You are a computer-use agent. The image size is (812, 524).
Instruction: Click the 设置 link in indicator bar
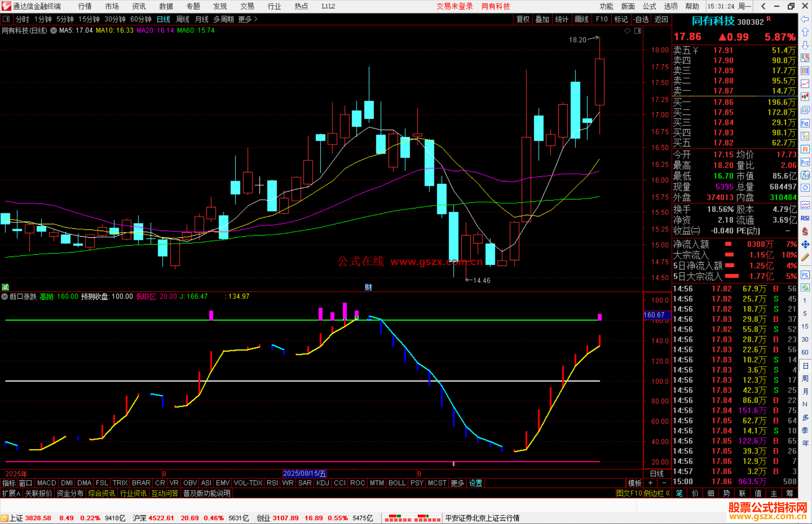(x=476, y=483)
